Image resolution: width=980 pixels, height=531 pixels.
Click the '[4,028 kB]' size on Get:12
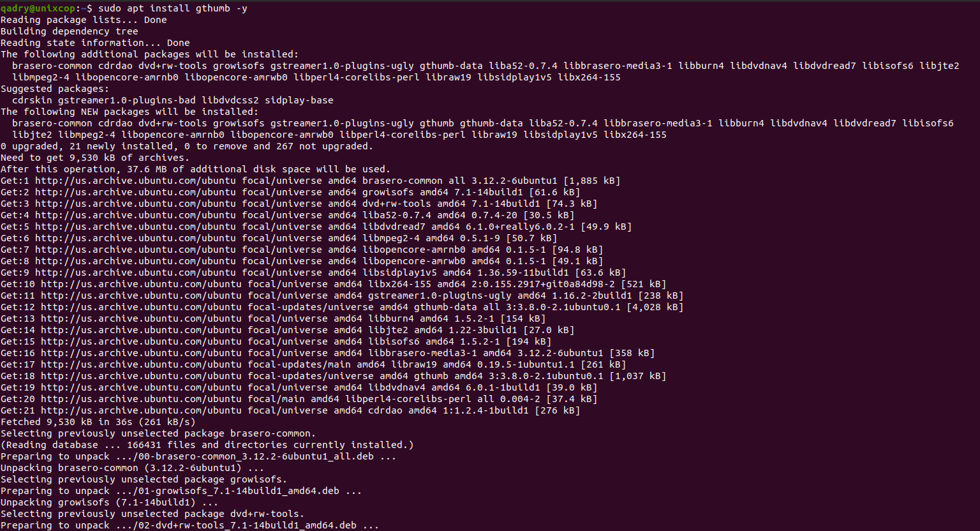(x=655, y=307)
